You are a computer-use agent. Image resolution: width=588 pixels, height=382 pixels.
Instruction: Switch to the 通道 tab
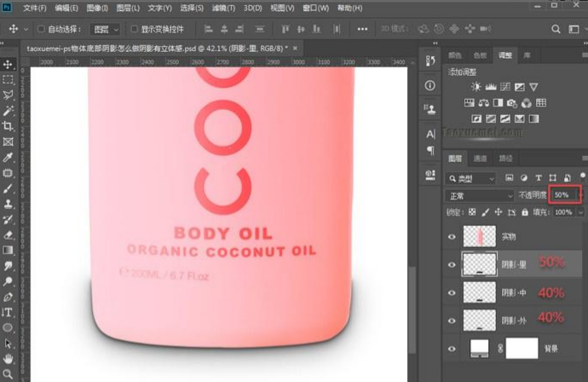[480, 159]
